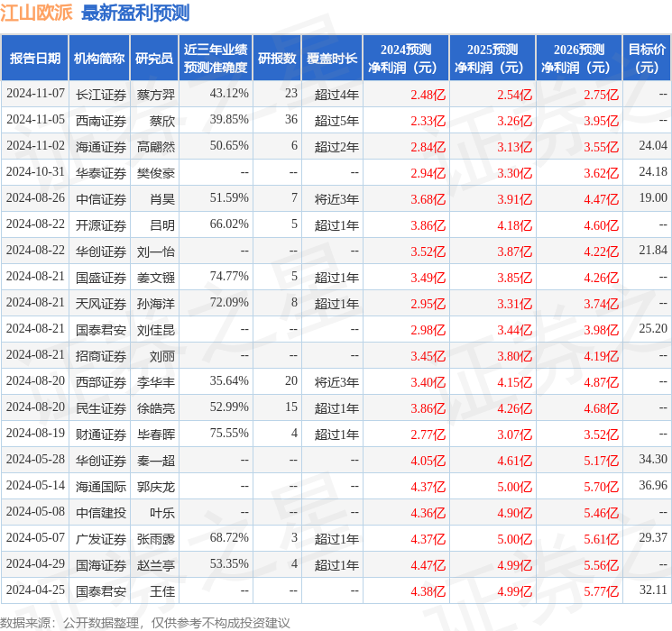Click the 报告日期 column header
Screen dimensions: 672x631
(34, 59)
